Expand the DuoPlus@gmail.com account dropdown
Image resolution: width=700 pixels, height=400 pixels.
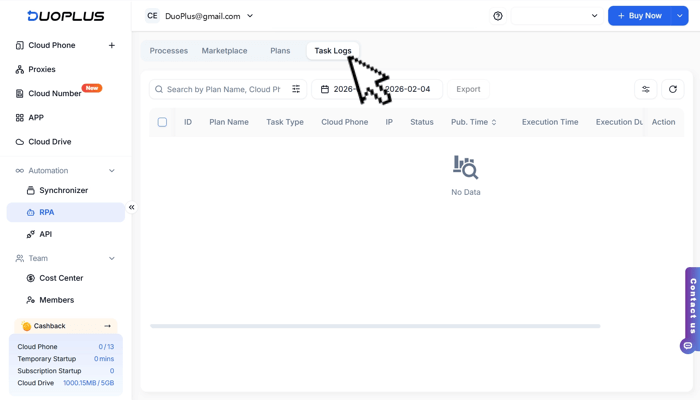[x=250, y=16]
